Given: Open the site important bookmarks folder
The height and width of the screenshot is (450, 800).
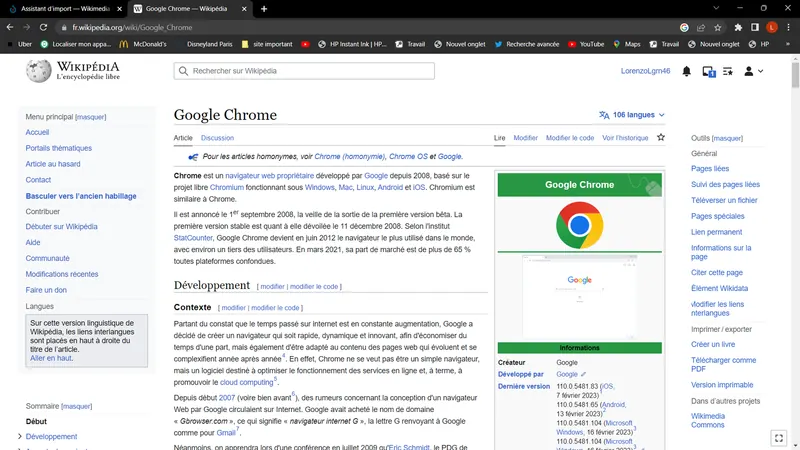Looking at the screenshot, I should click(267, 44).
